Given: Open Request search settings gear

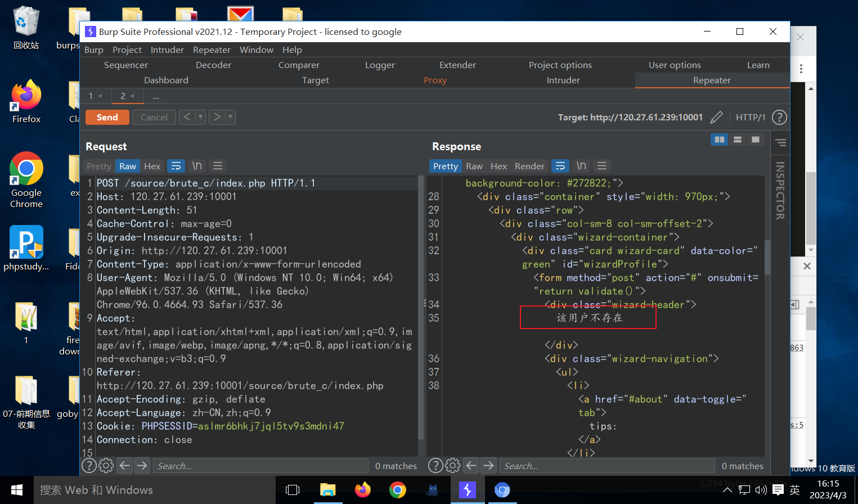Looking at the screenshot, I should pos(106,465).
